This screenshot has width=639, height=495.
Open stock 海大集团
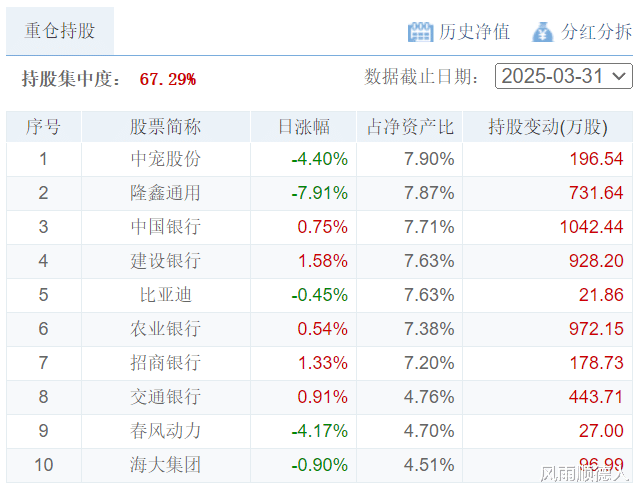[x=165, y=465]
